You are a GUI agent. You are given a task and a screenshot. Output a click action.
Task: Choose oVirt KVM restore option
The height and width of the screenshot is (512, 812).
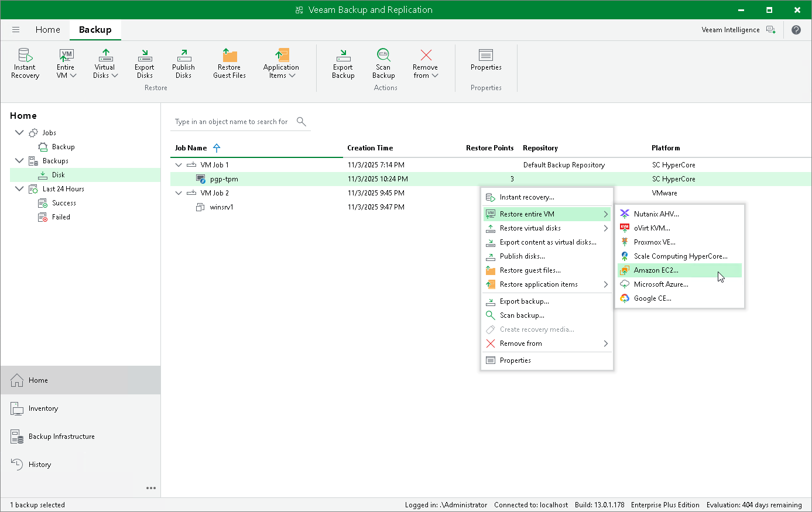pos(680,228)
